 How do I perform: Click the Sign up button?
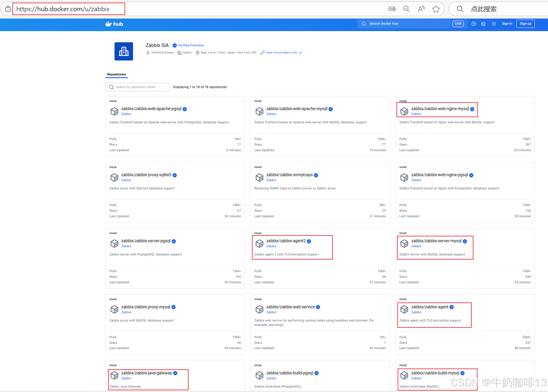[x=525, y=24]
